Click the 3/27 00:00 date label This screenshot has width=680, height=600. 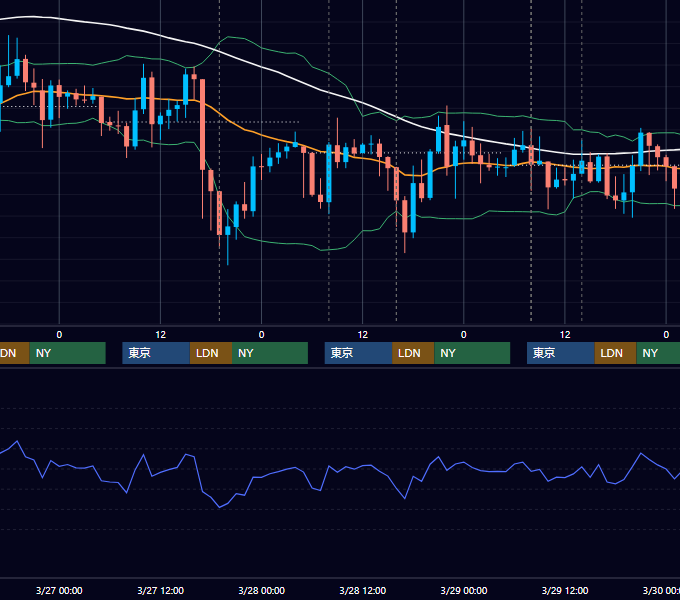point(59,590)
